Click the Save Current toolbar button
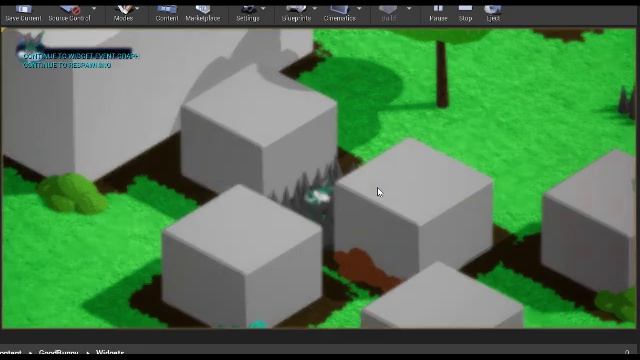The image size is (640, 360). coord(23,13)
